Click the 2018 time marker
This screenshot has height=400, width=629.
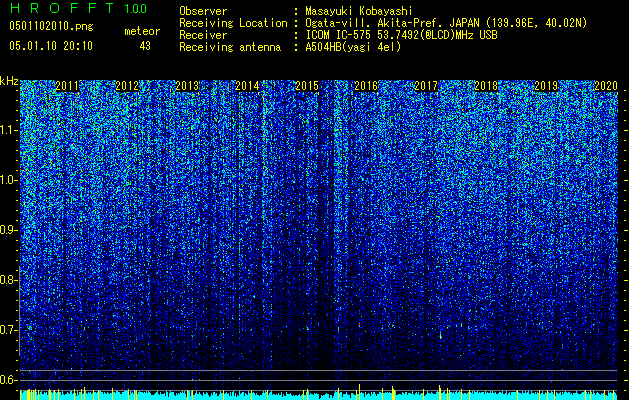[x=486, y=86]
